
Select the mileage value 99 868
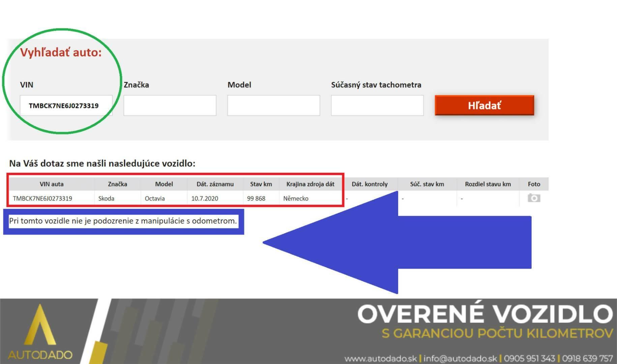pyautogui.click(x=256, y=199)
